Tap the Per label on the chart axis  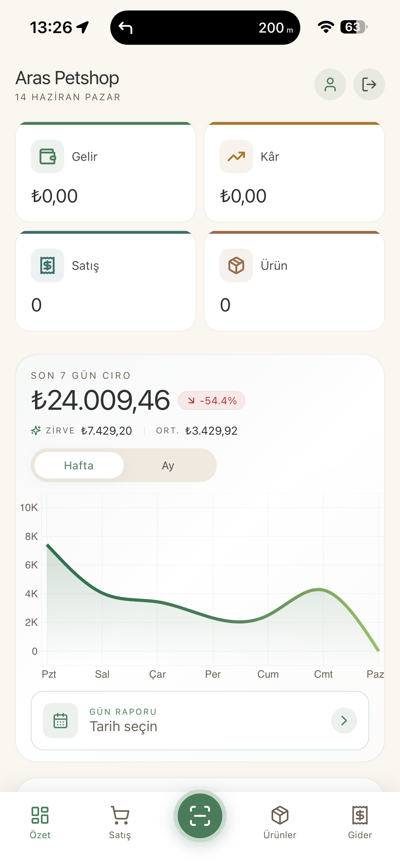tap(213, 674)
